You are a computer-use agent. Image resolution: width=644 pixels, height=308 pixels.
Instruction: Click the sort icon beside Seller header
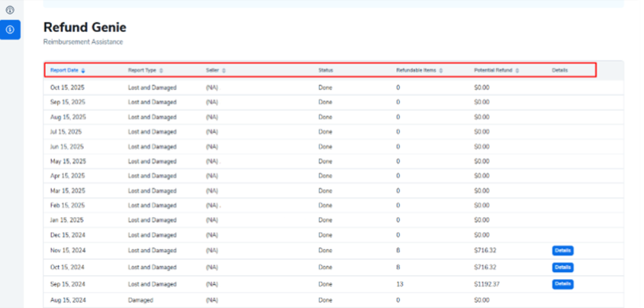point(224,70)
